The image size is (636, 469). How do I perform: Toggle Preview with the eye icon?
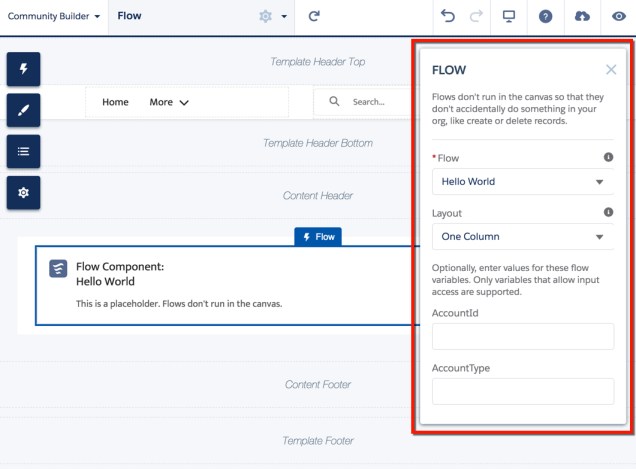coord(618,17)
